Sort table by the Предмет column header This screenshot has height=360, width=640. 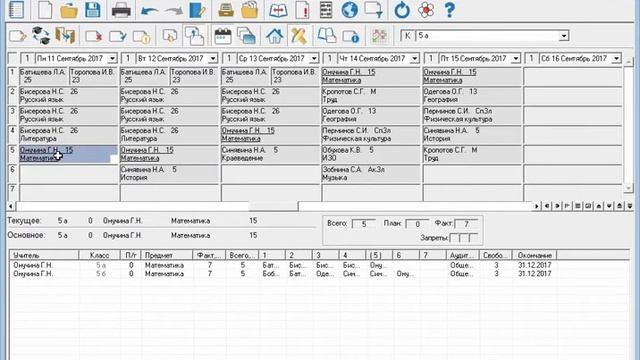[167, 255]
